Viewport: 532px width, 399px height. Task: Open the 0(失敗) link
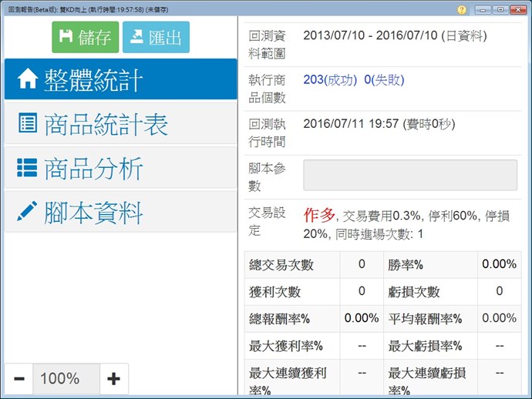click(384, 79)
